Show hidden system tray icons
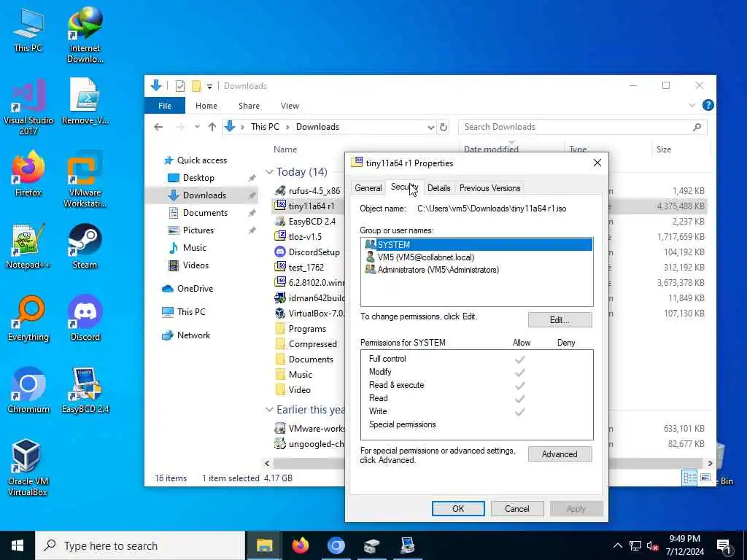Screen dimensions: 747x560 click(x=617, y=545)
